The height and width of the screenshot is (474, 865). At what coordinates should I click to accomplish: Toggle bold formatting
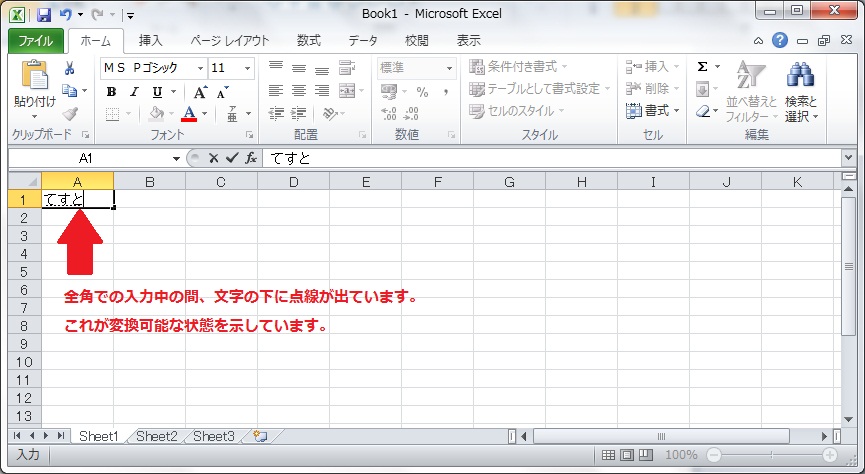point(111,92)
